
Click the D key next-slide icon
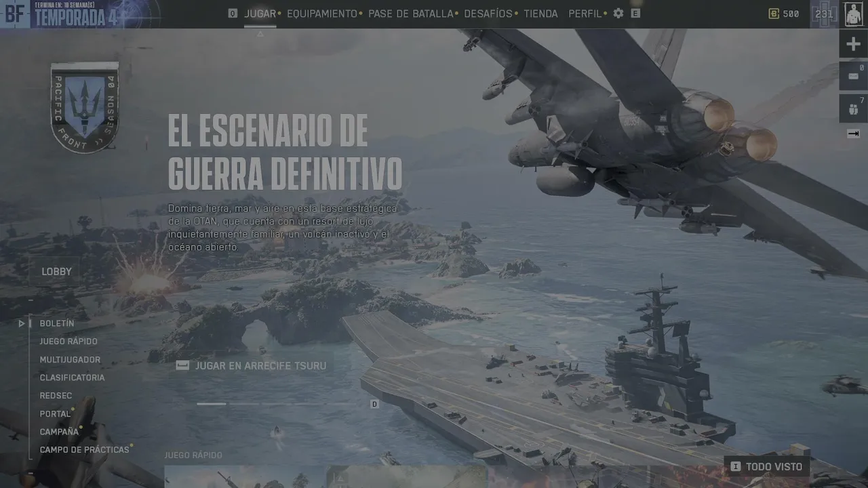pos(374,404)
